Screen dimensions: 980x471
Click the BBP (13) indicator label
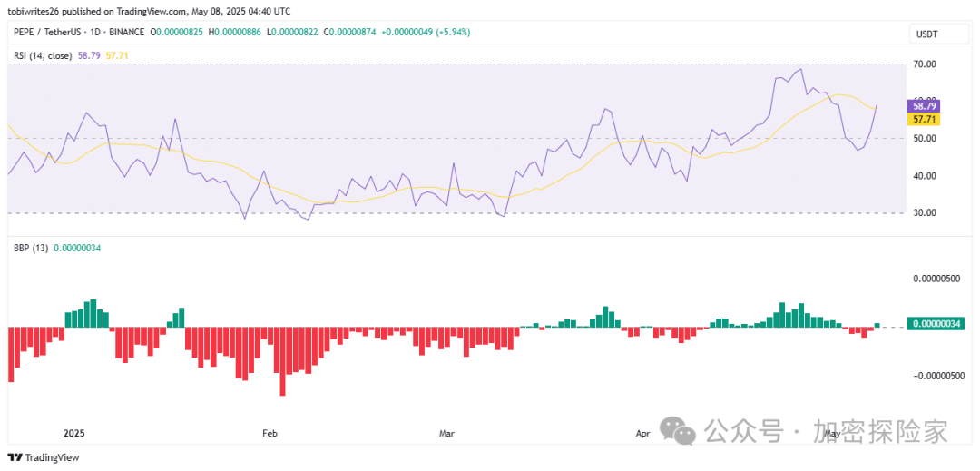(28, 246)
